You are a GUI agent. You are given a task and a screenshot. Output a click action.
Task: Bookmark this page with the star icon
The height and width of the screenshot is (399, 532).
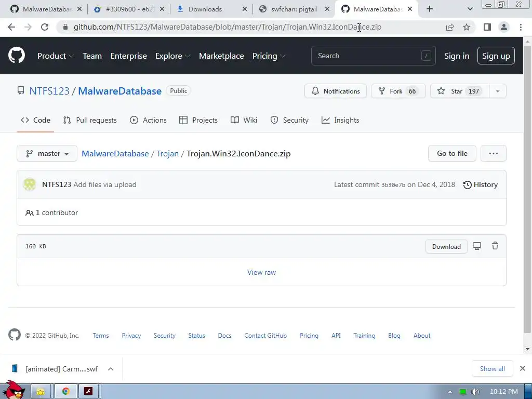click(467, 27)
